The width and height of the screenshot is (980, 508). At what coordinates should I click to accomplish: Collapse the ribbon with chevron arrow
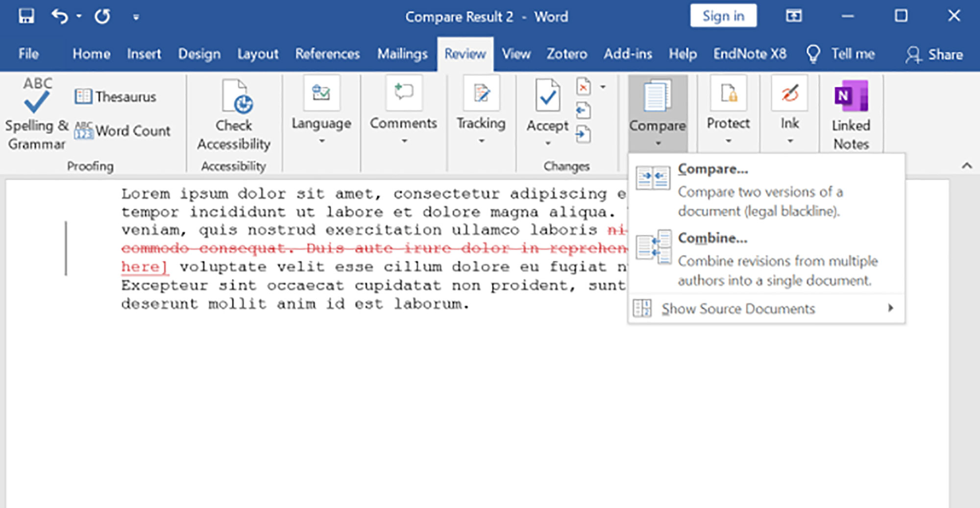click(x=966, y=166)
